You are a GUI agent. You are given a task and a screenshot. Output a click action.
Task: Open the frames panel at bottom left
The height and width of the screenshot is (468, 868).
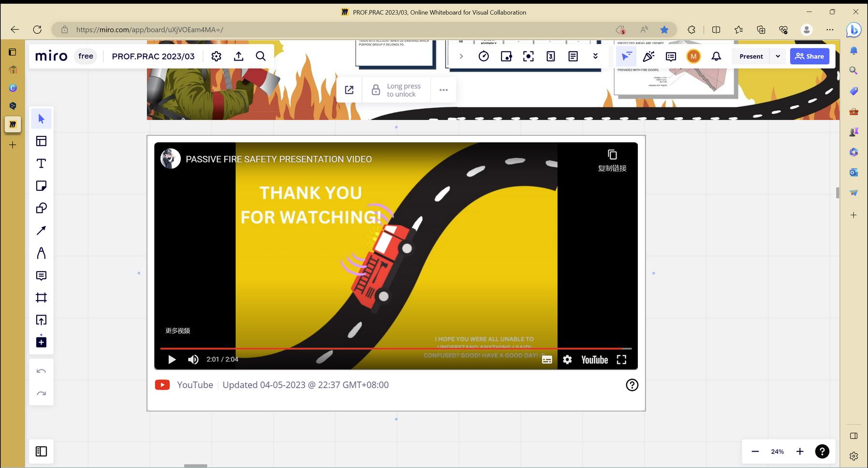click(x=41, y=452)
